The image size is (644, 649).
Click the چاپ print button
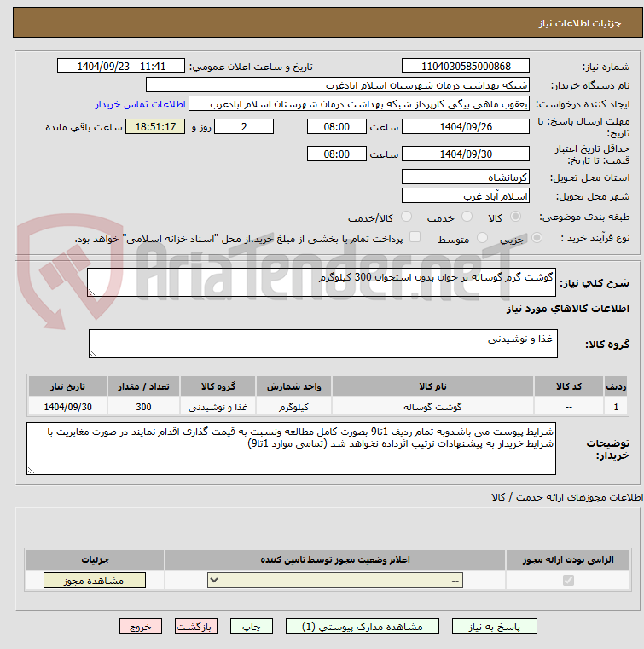(252, 627)
